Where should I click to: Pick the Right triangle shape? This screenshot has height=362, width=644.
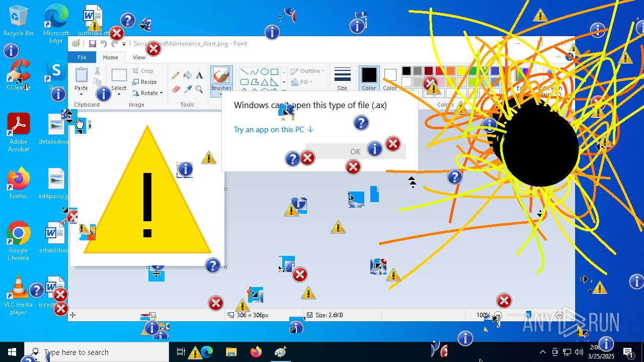[274, 82]
